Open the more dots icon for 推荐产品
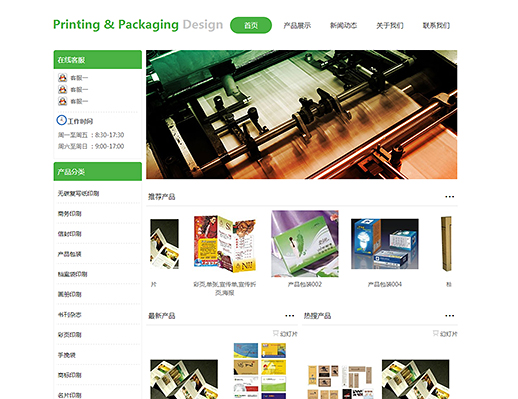Viewport: 518px width, 399px height. tap(449, 197)
